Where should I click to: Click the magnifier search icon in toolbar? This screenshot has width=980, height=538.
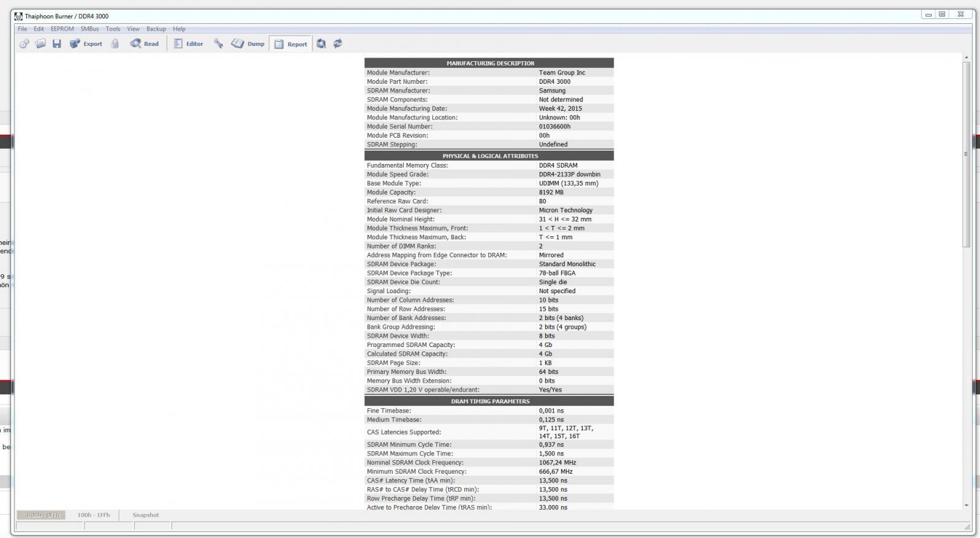tap(321, 43)
